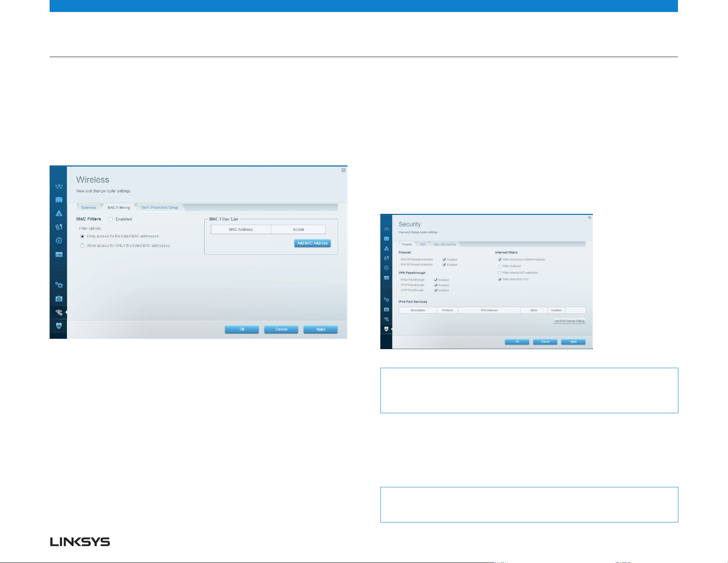
Task: Uncheck IPv4 SPI firewall protection Enabled box
Action: 444,260
